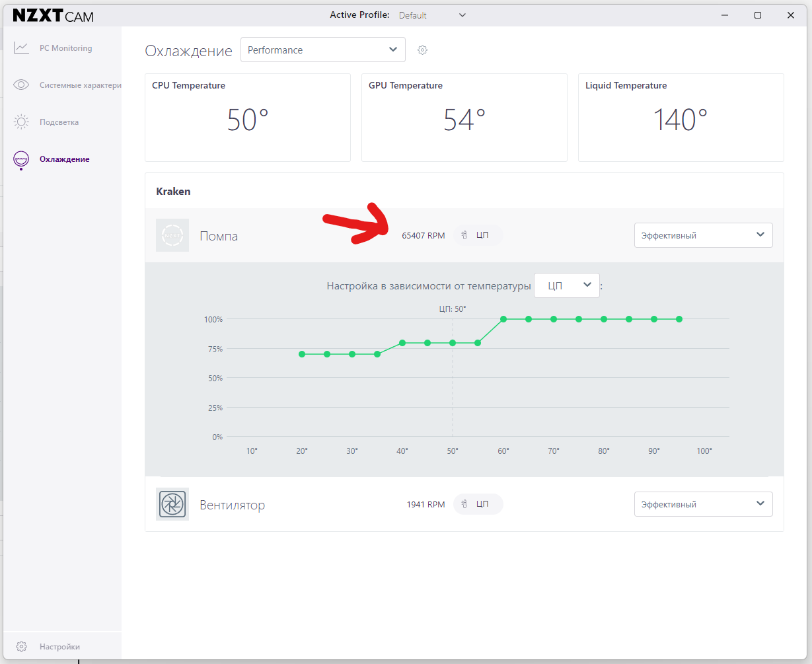Toggle the ЦП sensor pill for pump
812x664 pixels.
click(478, 235)
